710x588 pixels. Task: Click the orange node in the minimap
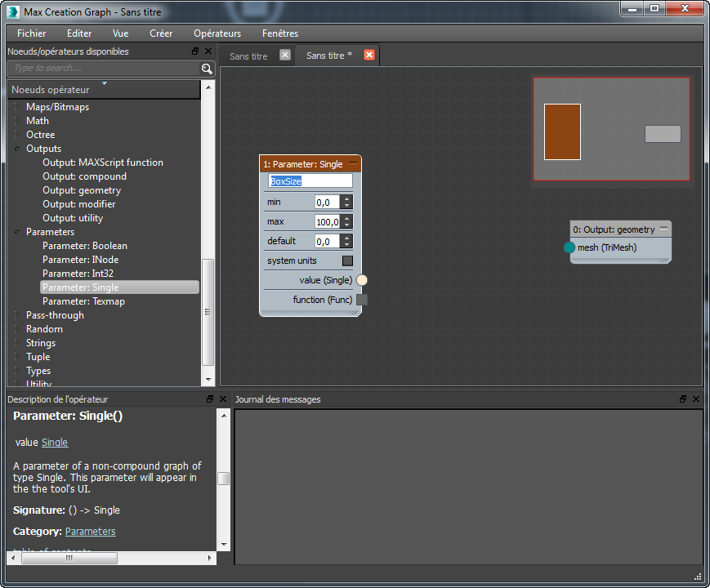[x=562, y=131]
